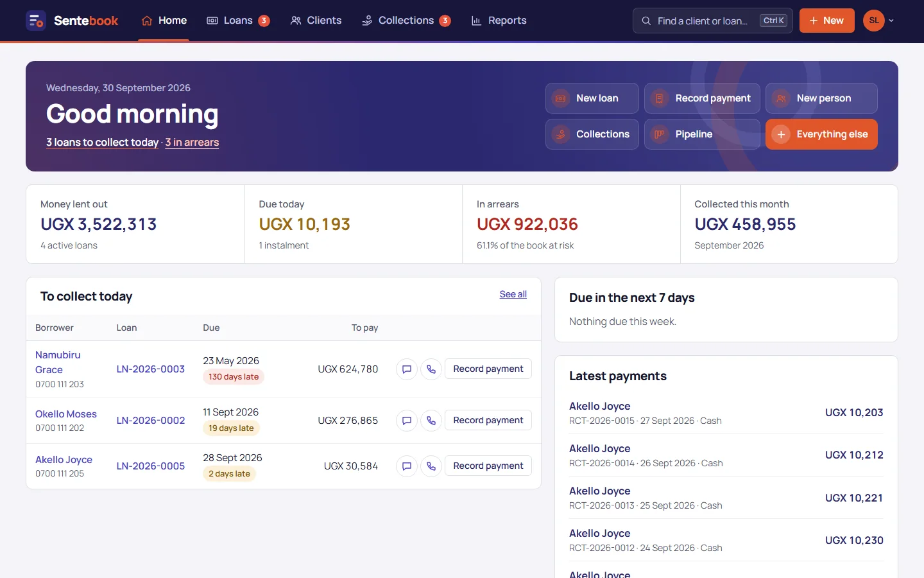Call Namubiru Grace phone icon
924x578 pixels.
click(x=431, y=369)
